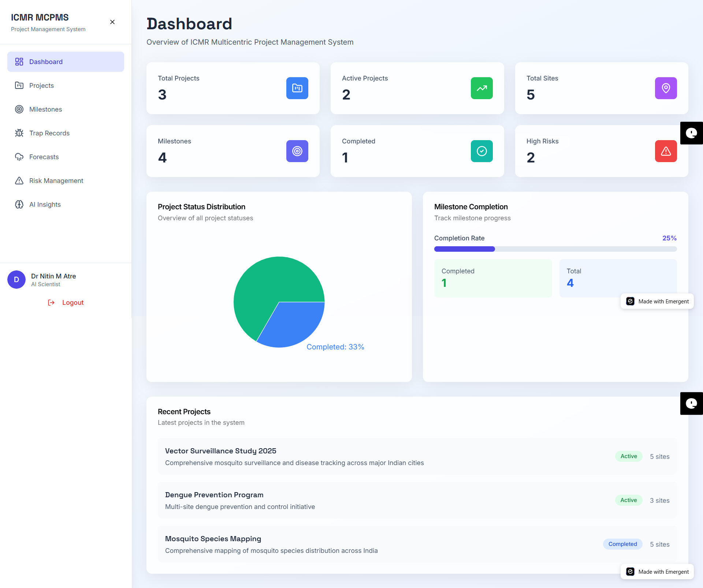The width and height of the screenshot is (703, 588).
Task: Open the Vector Surveillance Study 2025 project
Action: click(x=220, y=451)
